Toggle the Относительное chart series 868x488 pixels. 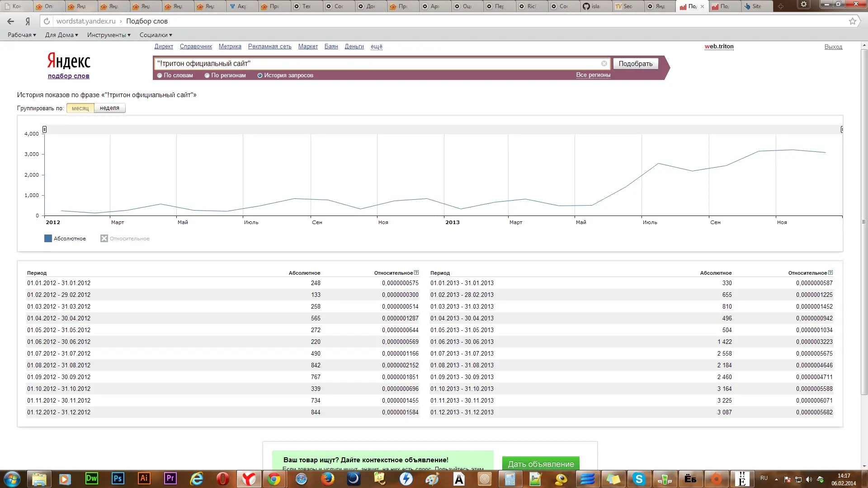click(125, 239)
